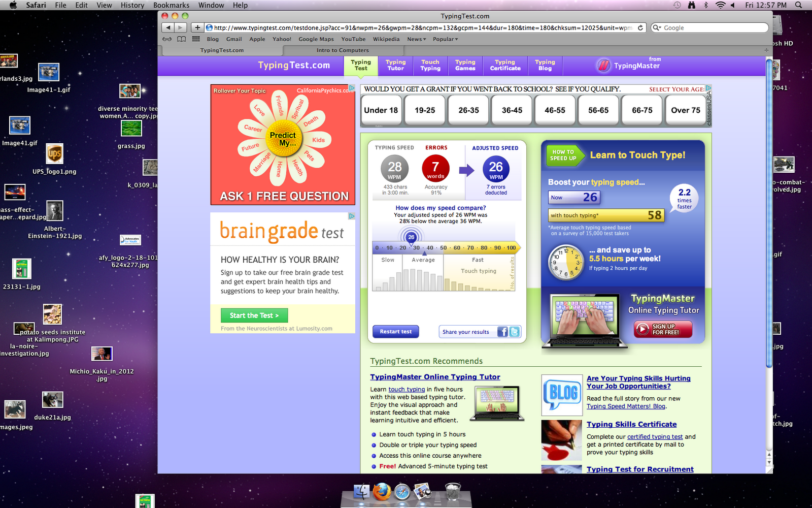This screenshot has width=812, height=508.
Task: Open Safari compass icon in Dock
Action: [x=402, y=492]
